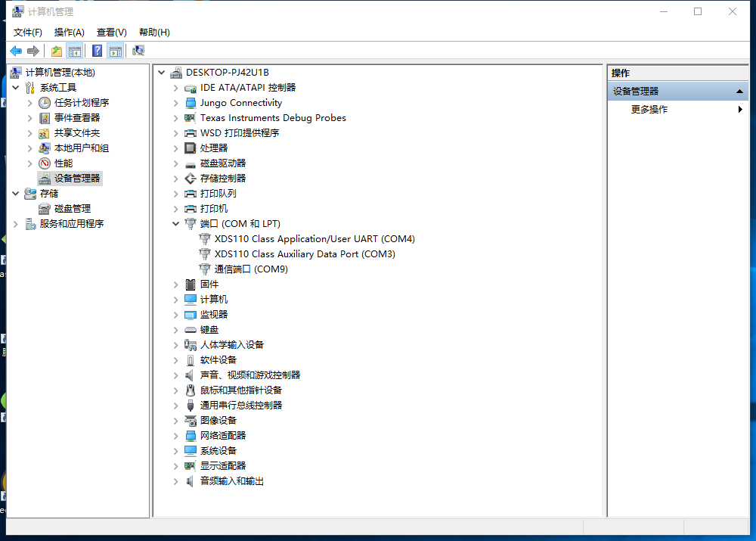This screenshot has height=541, width=756.
Task: Open the 帮助(H) menu
Action: tap(154, 33)
